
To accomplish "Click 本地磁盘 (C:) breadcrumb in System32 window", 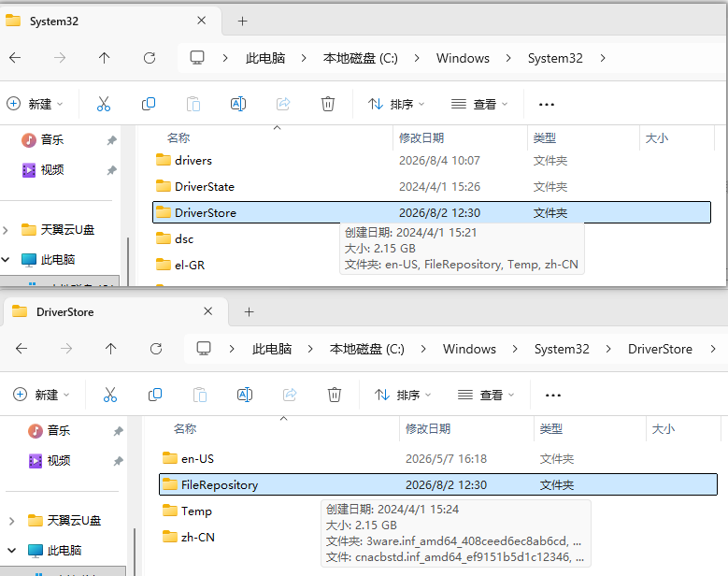I will click(361, 58).
